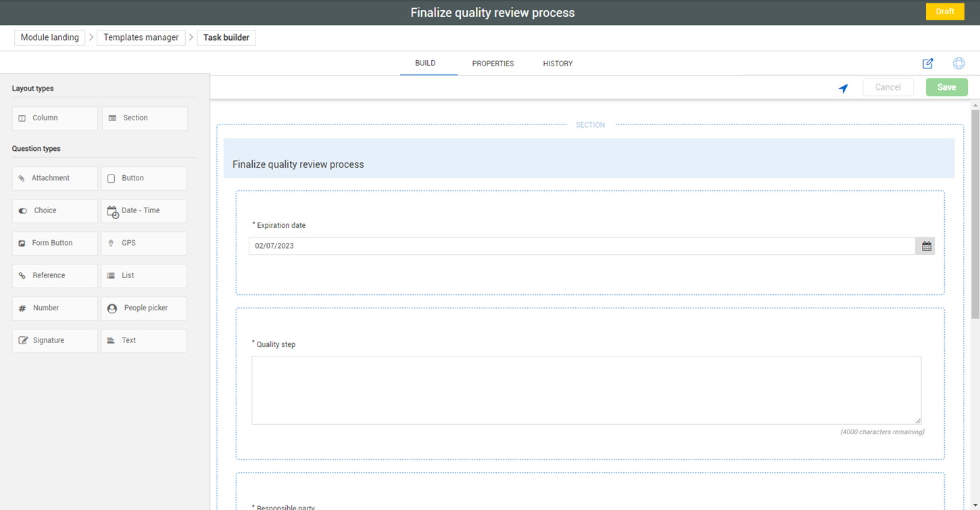Go to Module landing breadcrumb

(49, 38)
